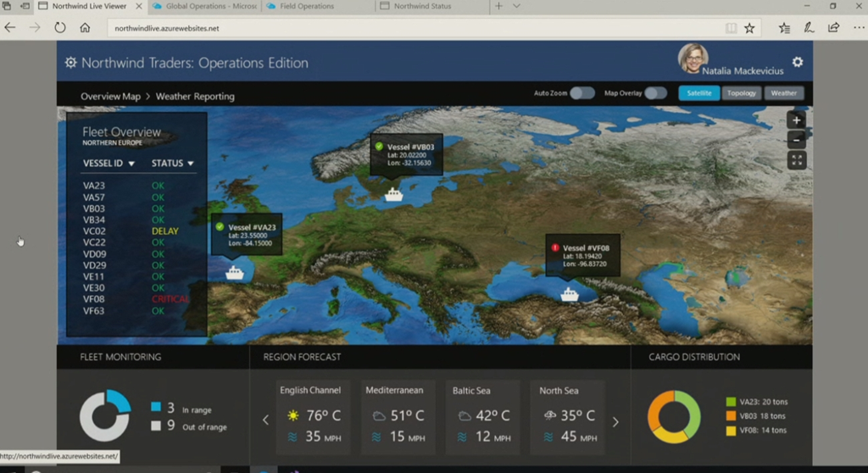Click the Topology view button
This screenshot has height=473, width=868.
coord(742,93)
